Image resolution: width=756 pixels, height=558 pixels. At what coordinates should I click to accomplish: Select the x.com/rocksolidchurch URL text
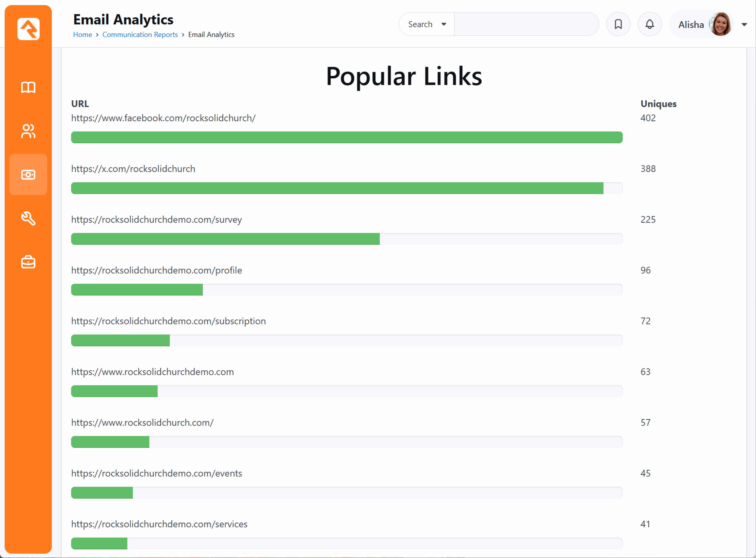coord(133,168)
